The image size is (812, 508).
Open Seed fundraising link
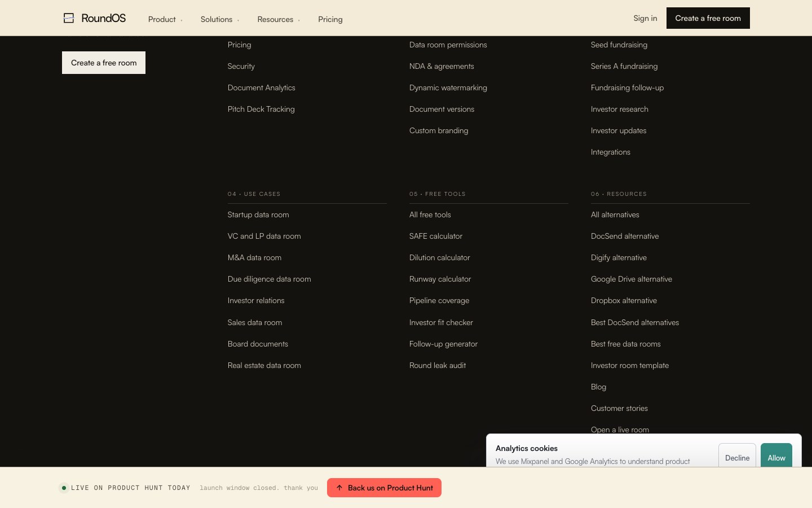click(619, 45)
